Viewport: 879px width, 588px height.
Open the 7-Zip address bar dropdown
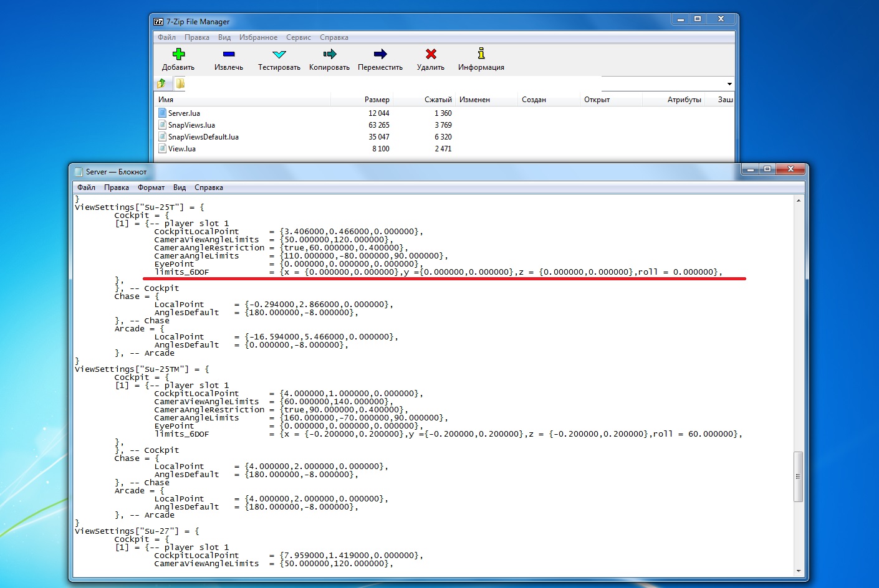coord(729,84)
